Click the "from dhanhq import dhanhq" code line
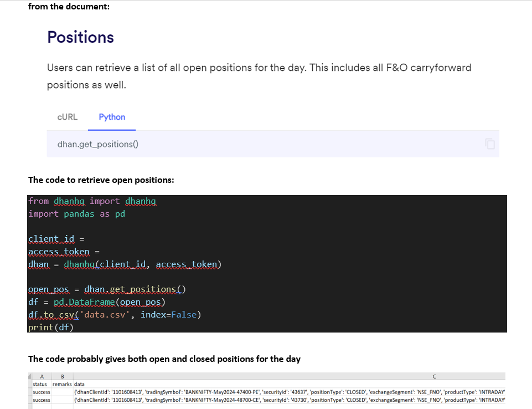Image resolution: width=532 pixels, height=409 pixels. point(92,201)
